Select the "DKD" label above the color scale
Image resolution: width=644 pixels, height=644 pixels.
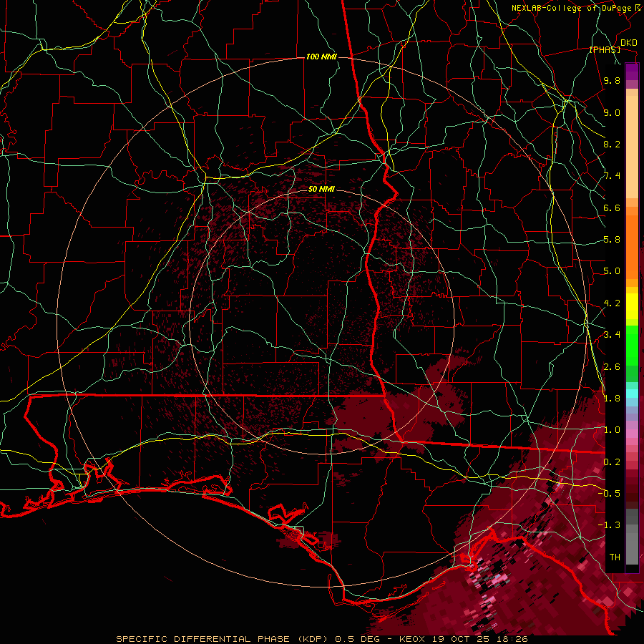629,43
